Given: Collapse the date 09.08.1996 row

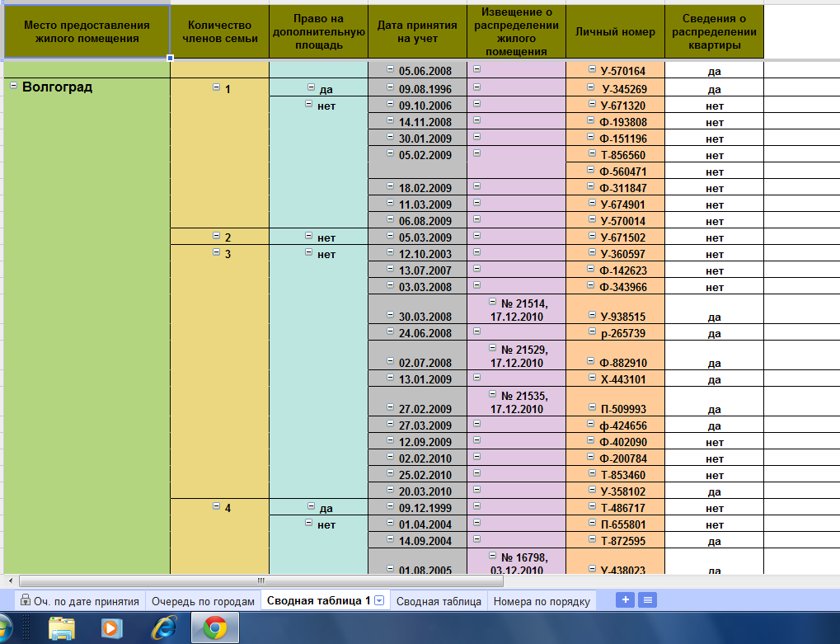Looking at the screenshot, I should click(391, 87).
